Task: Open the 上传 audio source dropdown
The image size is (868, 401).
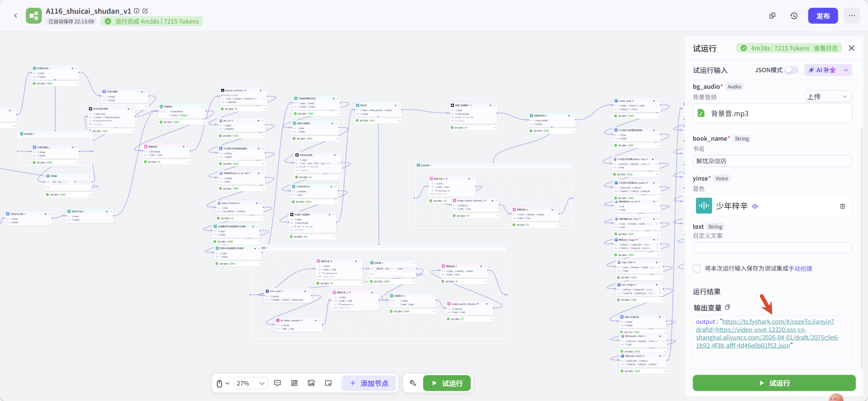Action: click(x=828, y=97)
